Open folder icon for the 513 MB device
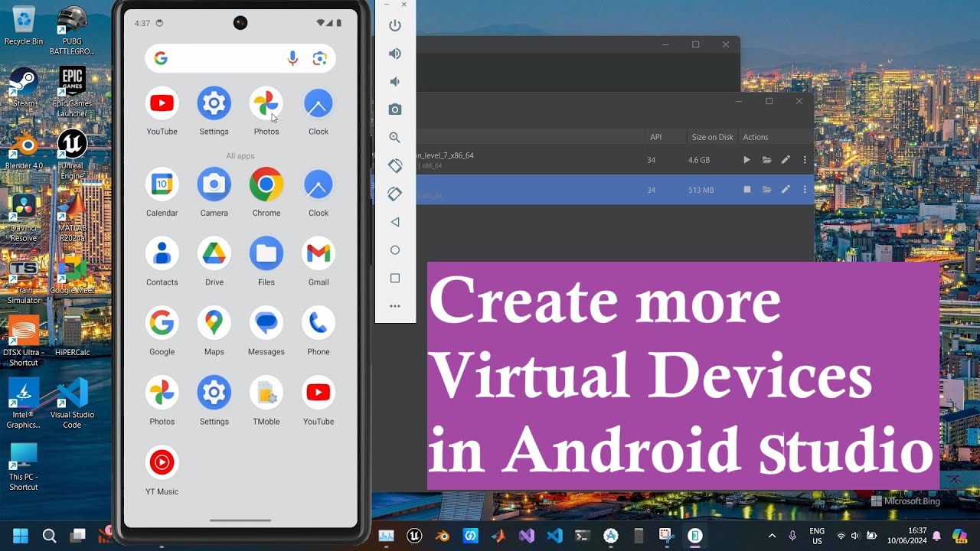The height and width of the screenshot is (551, 980). click(x=766, y=189)
